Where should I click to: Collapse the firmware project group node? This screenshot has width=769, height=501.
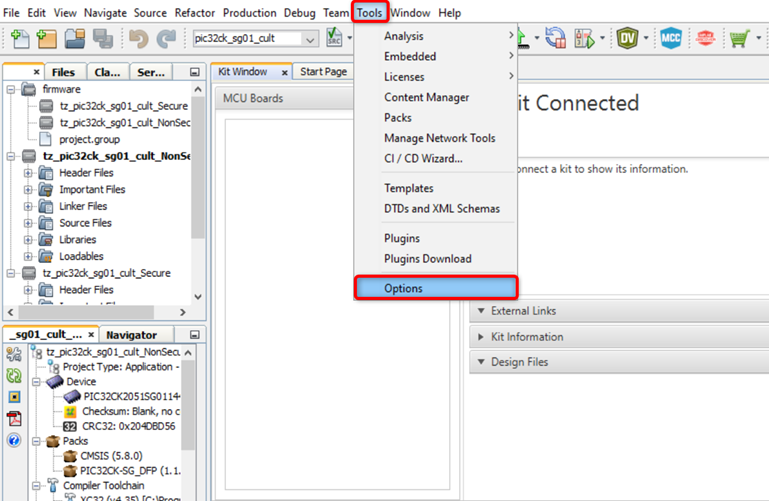[x=11, y=89]
